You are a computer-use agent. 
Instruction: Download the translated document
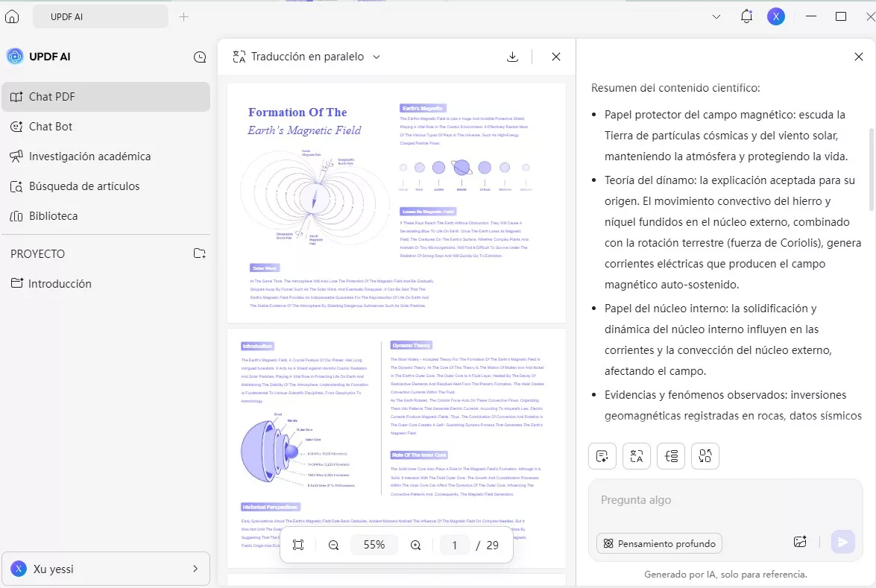pyautogui.click(x=512, y=57)
